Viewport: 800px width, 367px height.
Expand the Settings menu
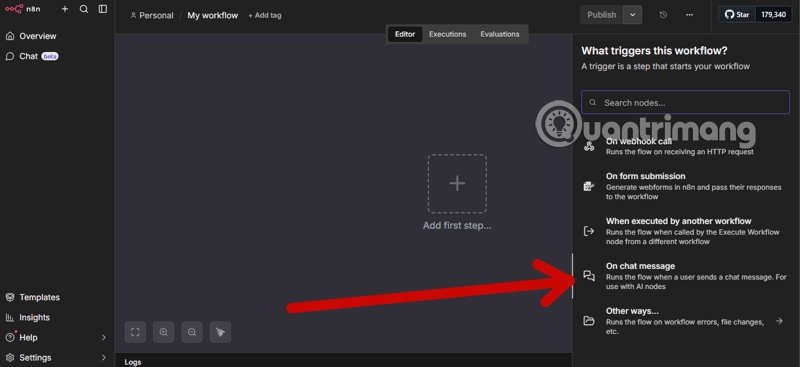point(57,357)
